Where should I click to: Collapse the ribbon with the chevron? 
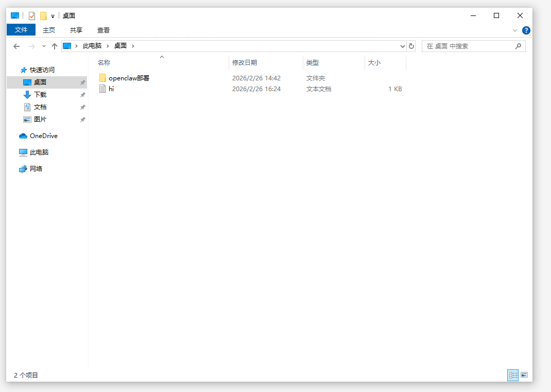514,30
